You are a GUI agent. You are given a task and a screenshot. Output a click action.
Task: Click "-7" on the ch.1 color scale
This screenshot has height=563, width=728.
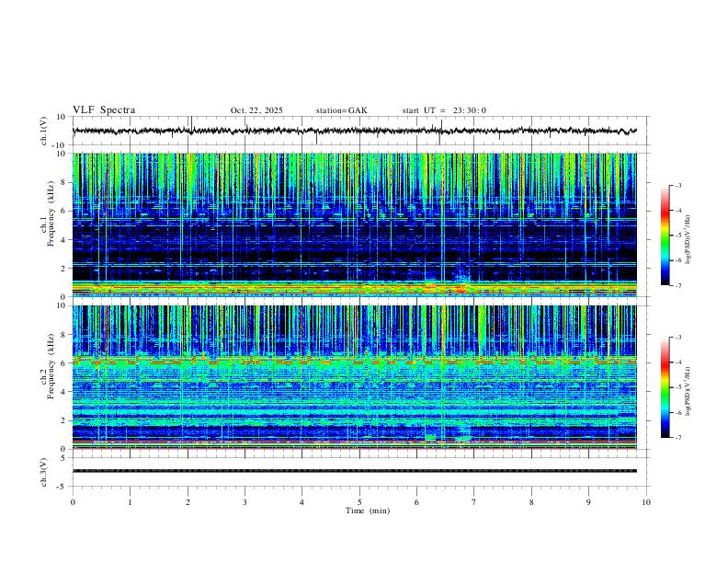pyautogui.click(x=677, y=286)
